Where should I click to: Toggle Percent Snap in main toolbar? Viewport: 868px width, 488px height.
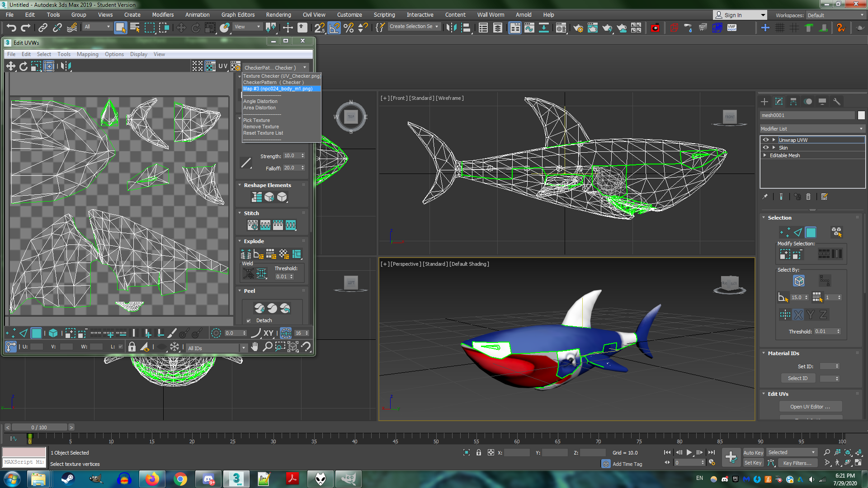click(349, 28)
